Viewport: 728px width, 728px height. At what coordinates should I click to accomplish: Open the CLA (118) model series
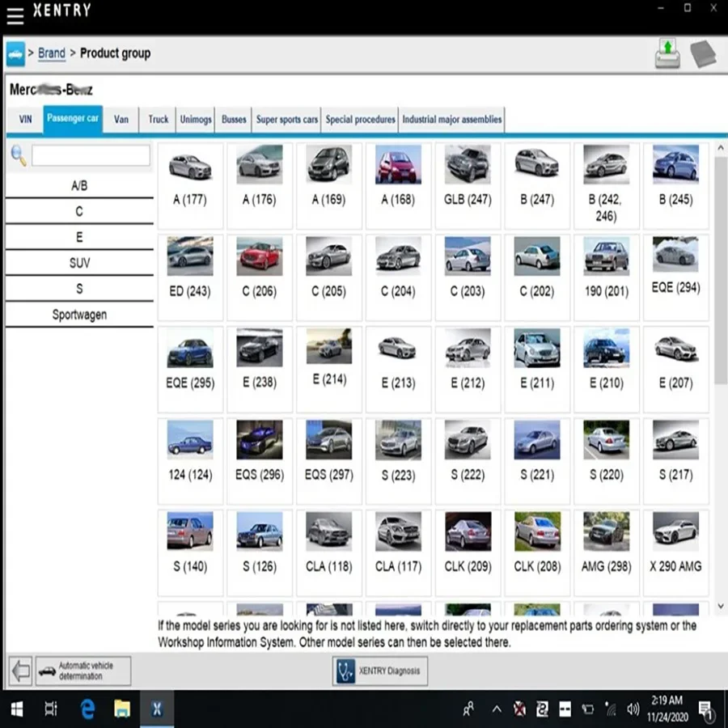[328, 552]
